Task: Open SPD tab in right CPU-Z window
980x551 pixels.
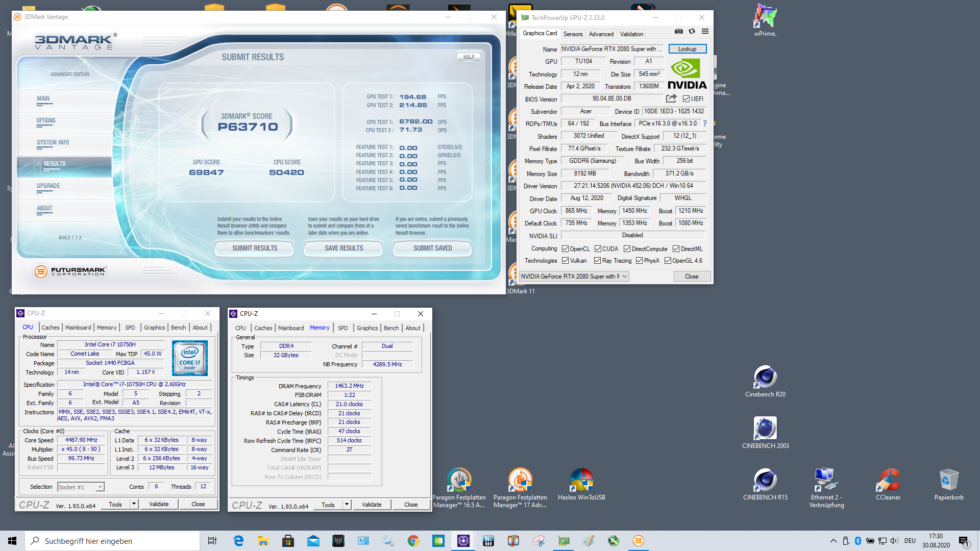Action: tap(343, 328)
